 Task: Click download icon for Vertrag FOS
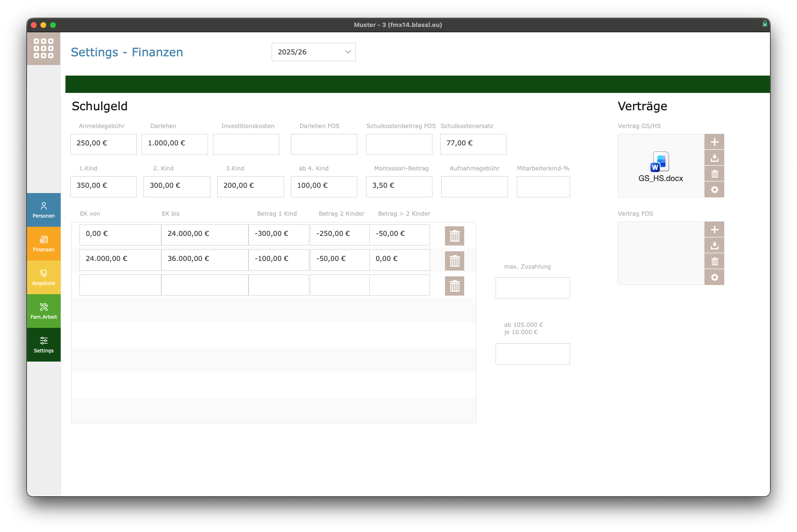714,246
